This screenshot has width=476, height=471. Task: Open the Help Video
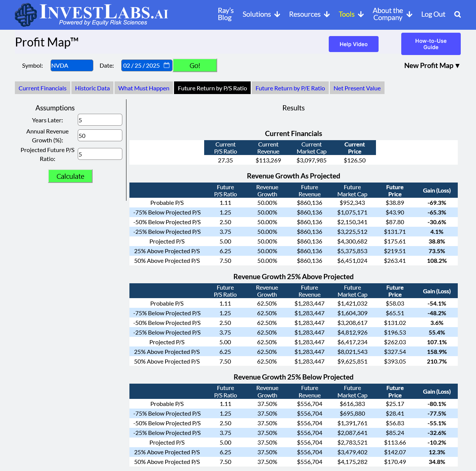coord(353,44)
